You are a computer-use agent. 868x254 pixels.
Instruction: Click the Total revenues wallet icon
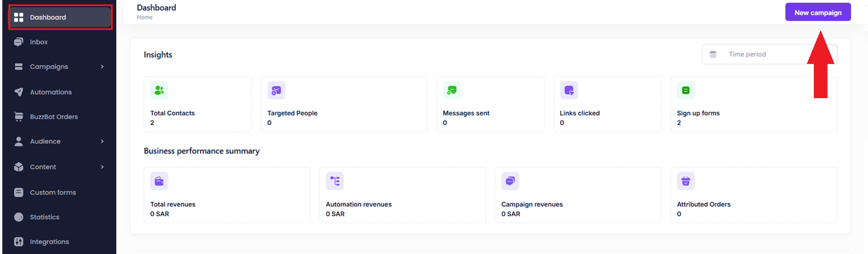click(x=159, y=181)
